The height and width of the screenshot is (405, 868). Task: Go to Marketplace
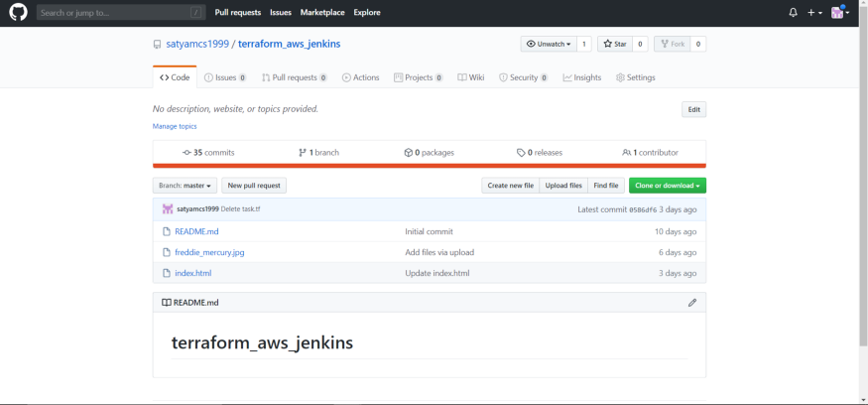point(322,12)
